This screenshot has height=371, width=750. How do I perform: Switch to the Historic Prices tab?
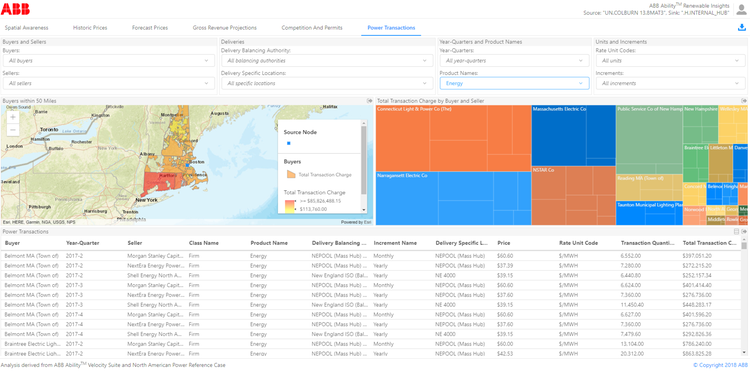[90, 28]
